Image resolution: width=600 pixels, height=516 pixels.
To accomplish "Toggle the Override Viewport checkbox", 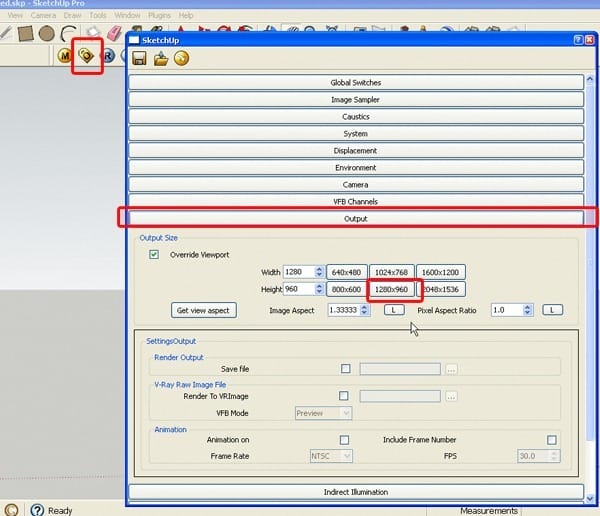I will pos(154,255).
